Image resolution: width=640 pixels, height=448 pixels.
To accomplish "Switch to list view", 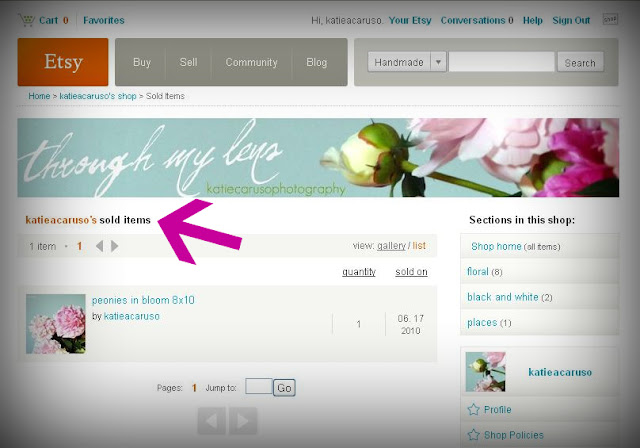I will tap(419, 246).
